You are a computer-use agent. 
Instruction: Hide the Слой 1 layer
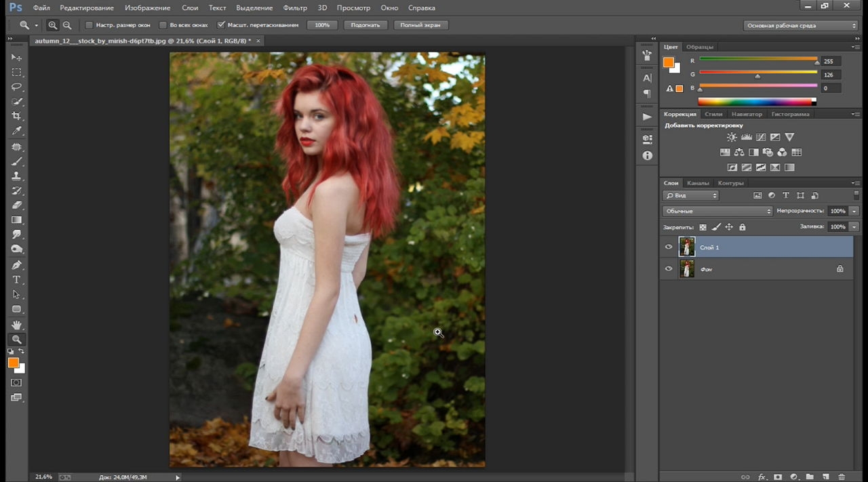pos(669,247)
